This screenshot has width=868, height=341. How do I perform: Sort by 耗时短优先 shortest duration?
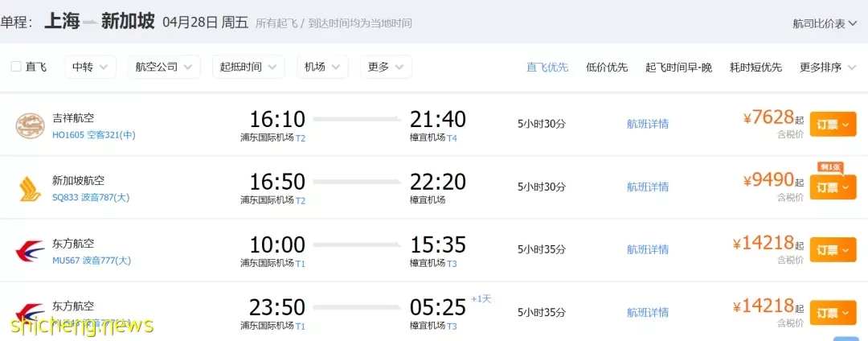coord(755,67)
